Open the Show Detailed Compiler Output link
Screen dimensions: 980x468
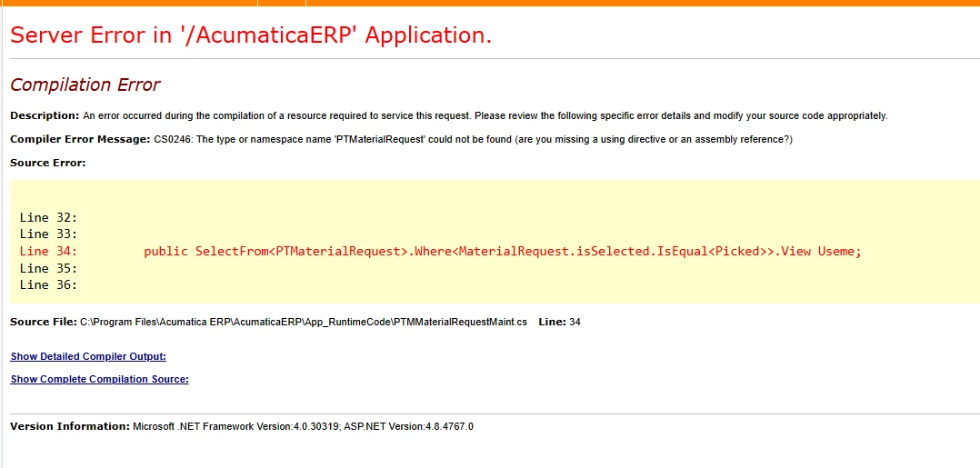coord(88,357)
